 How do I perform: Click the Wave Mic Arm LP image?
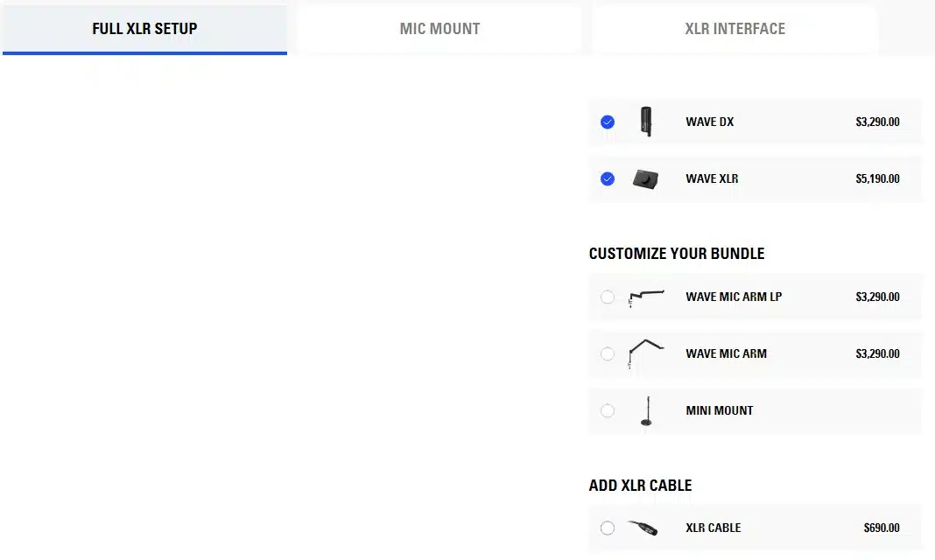click(x=646, y=297)
